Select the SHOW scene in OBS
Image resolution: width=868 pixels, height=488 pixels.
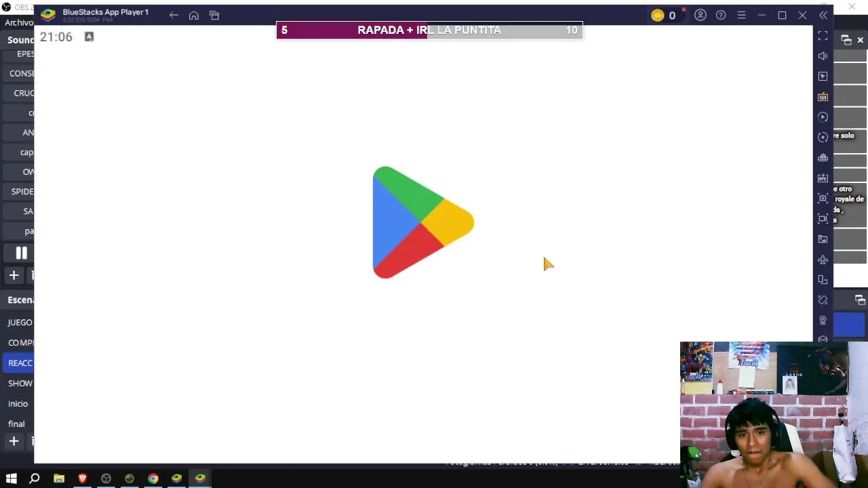click(x=20, y=384)
